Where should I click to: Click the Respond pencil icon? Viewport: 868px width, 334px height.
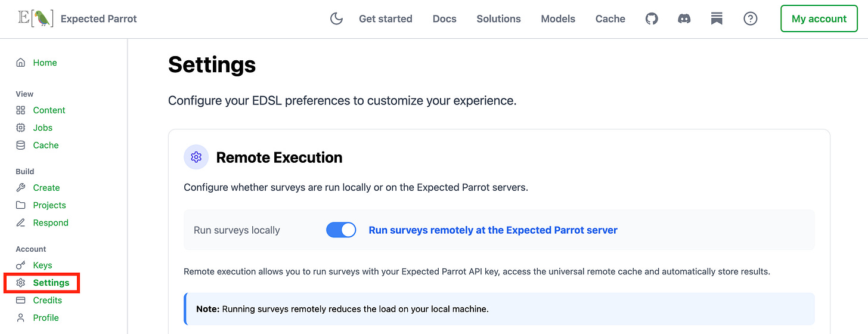(x=21, y=222)
